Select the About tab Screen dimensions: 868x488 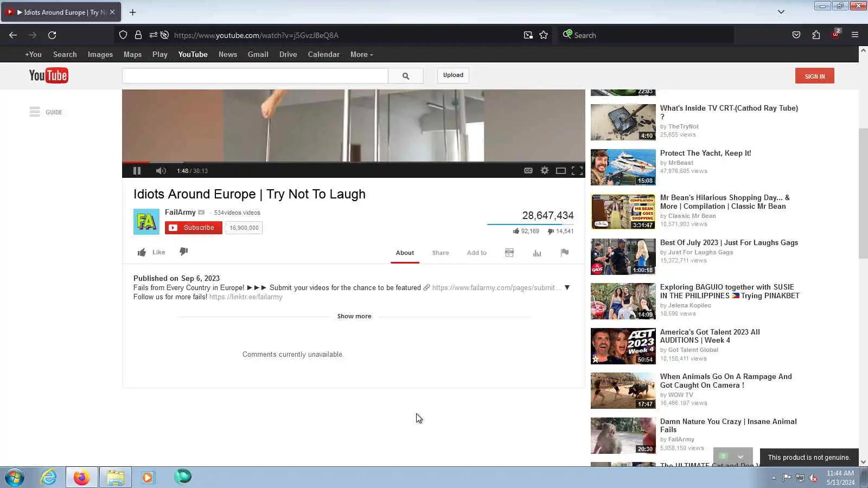(405, 253)
